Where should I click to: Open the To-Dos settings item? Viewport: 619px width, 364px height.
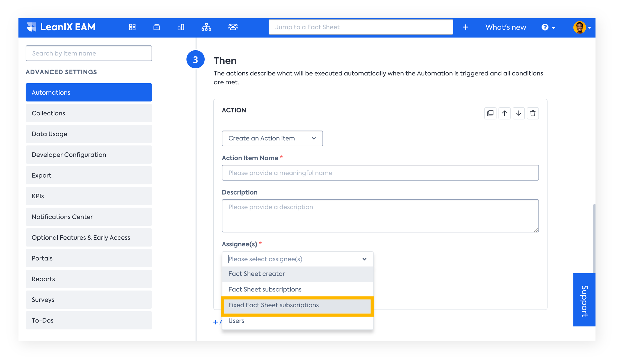pos(89,320)
